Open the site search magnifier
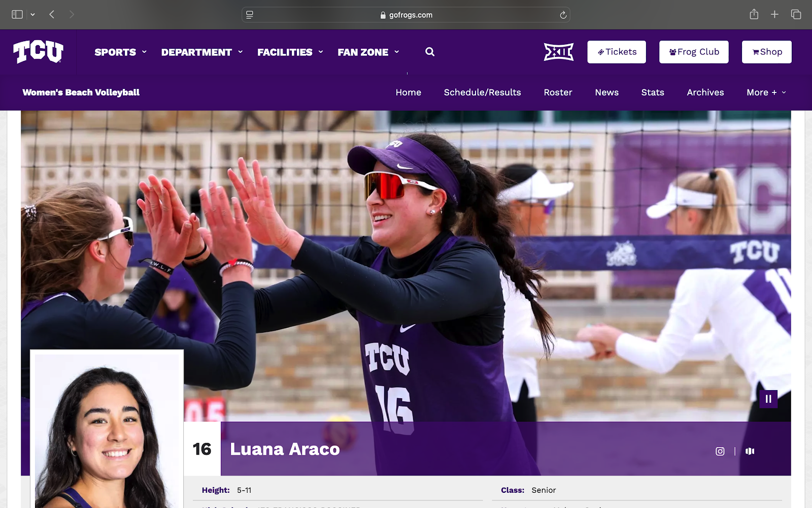The width and height of the screenshot is (812, 508). (430, 52)
